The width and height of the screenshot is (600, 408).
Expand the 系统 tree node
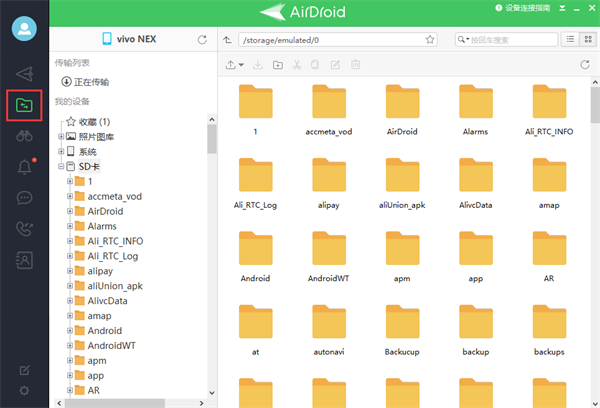click(x=61, y=151)
